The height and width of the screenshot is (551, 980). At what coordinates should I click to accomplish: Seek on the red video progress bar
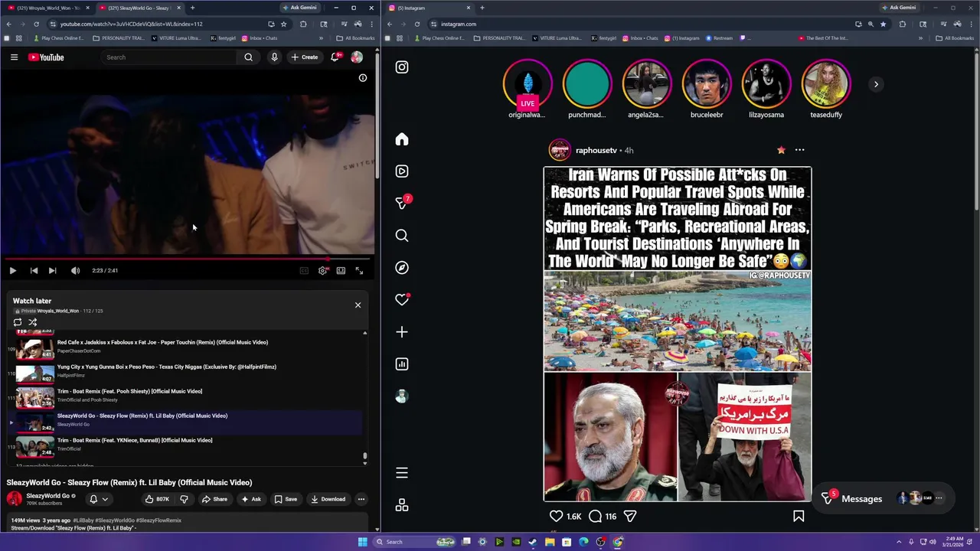click(x=188, y=259)
